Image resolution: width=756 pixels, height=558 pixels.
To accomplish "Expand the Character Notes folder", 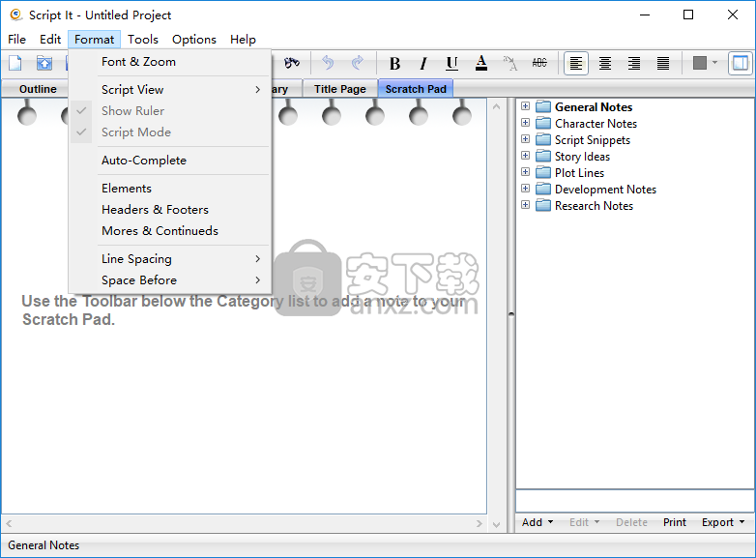I will tap(526, 123).
